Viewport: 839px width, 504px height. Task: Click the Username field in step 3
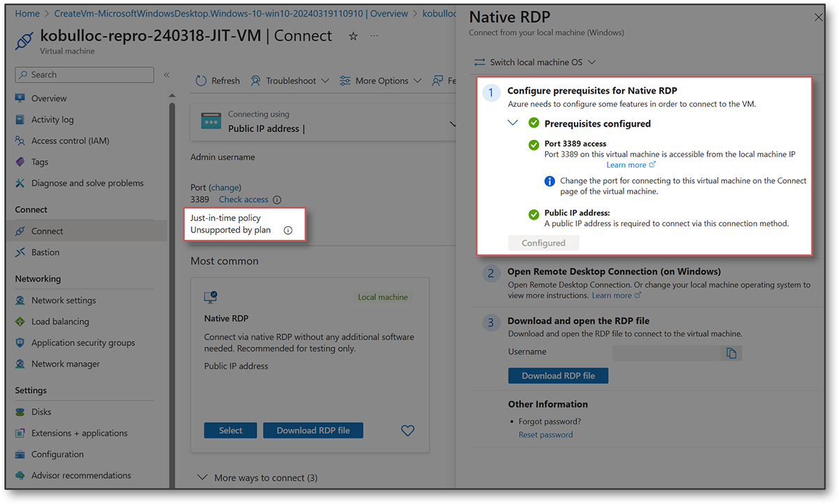666,354
